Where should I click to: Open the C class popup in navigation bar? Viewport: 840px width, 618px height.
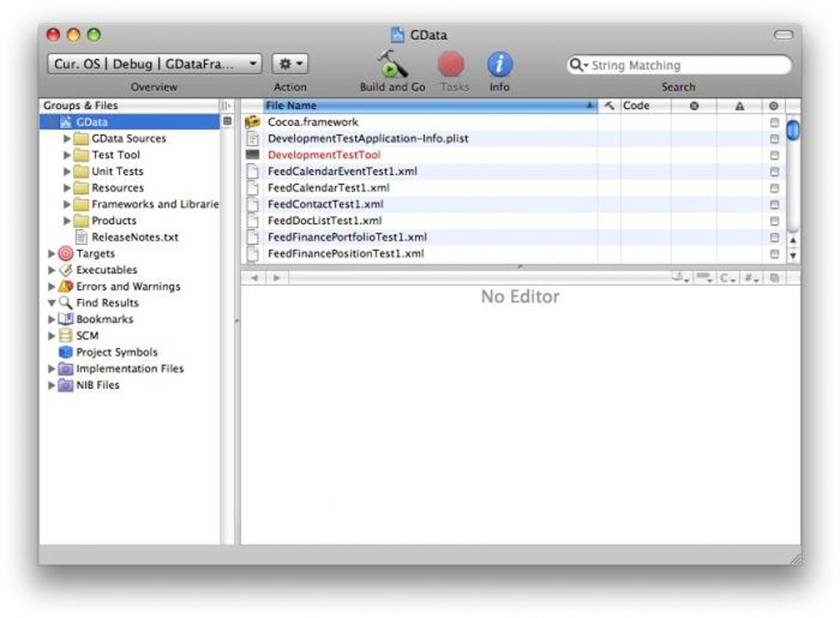pos(727,278)
